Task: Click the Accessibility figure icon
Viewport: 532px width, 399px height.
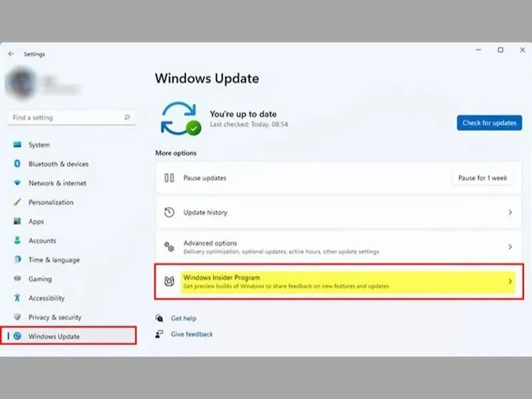Action: coord(17,298)
